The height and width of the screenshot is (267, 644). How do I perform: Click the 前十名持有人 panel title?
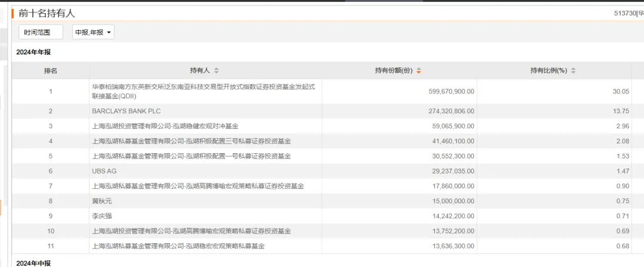(47, 14)
